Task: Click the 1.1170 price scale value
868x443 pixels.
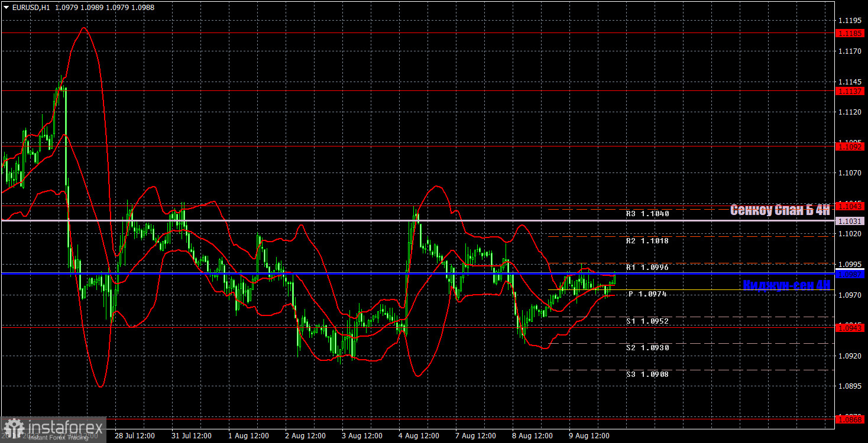Action: [x=849, y=51]
